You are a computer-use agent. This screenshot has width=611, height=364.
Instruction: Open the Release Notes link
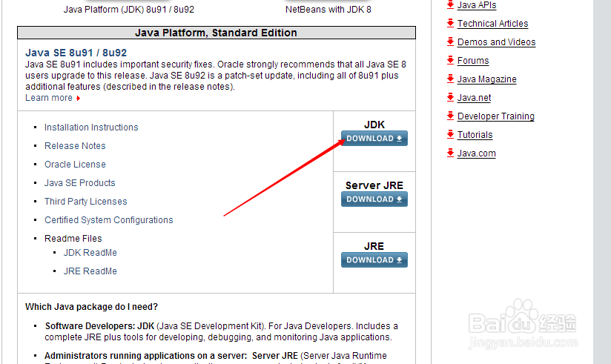tap(75, 146)
